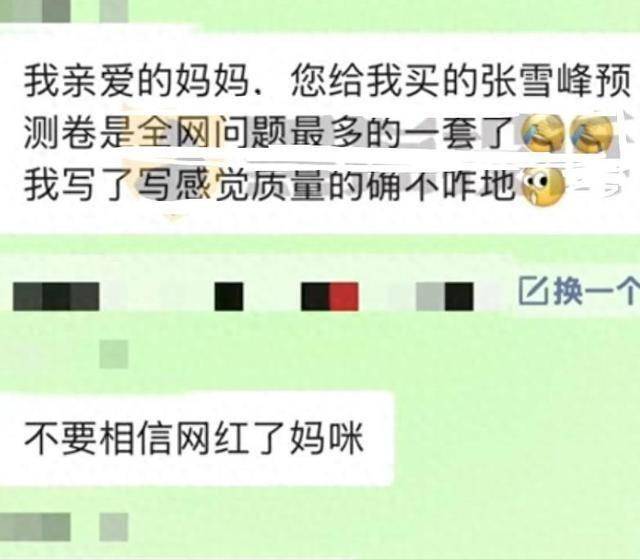640x560 pixels.
Task: Click the black square left of the red square
Action: tap(316, 296)
